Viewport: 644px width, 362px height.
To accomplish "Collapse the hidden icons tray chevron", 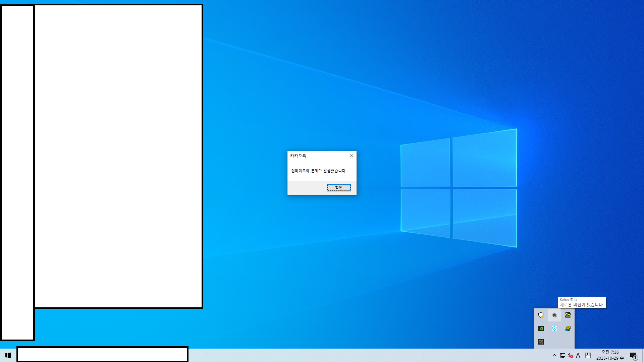I will [x=554, y=355].
